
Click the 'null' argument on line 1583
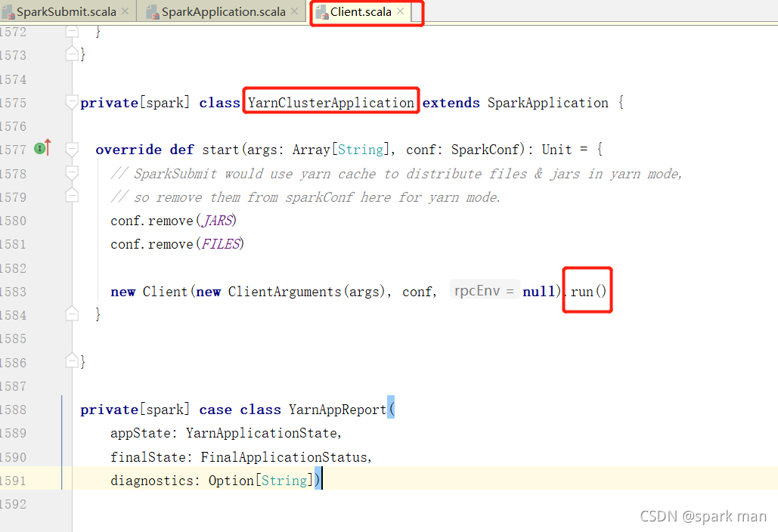538,292
